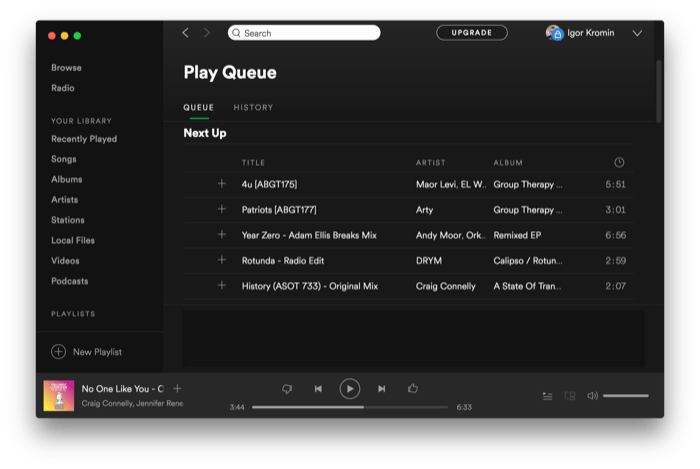Click the Search field

click(x=304, y=33)
